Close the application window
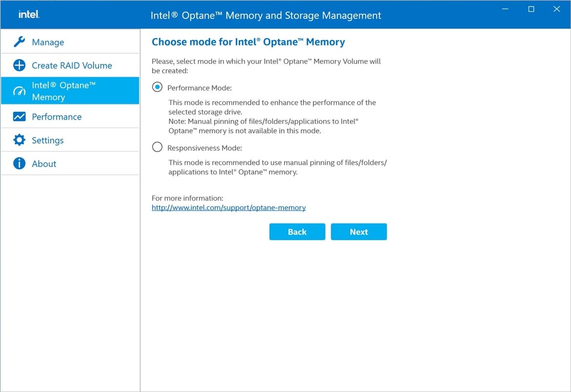571x392 pixels. (x=557, y=9)
